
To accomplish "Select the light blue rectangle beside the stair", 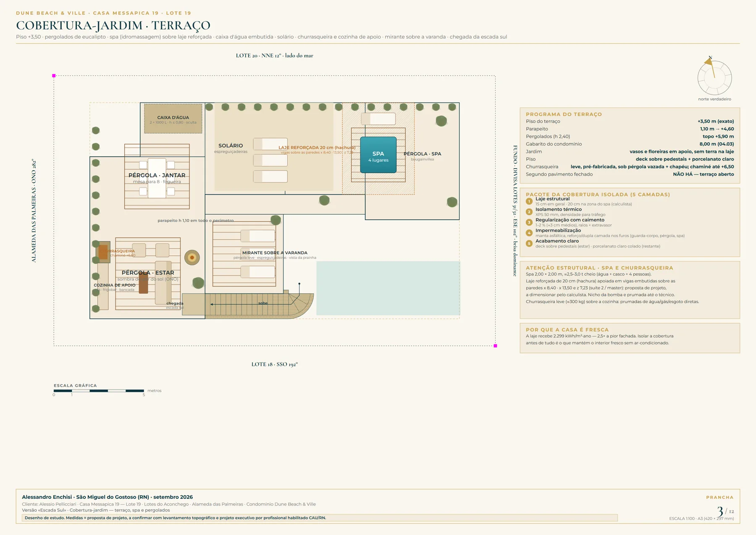I will click(388, 288).
